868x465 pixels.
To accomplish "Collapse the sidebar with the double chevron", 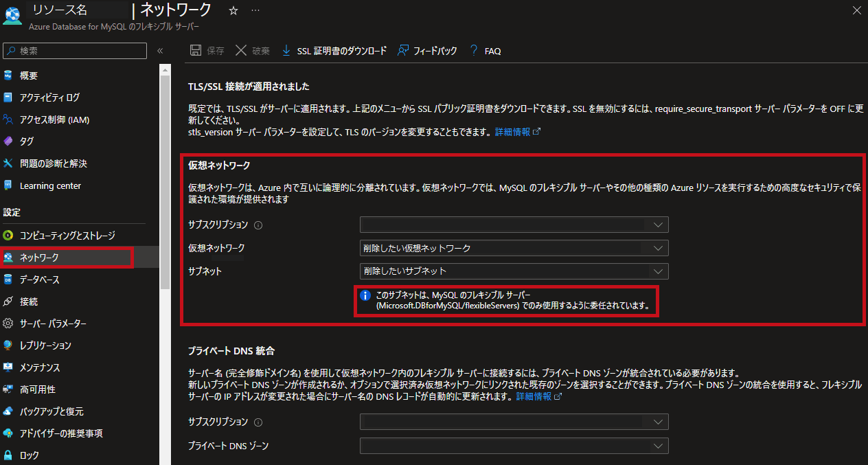I will (160, 51).
